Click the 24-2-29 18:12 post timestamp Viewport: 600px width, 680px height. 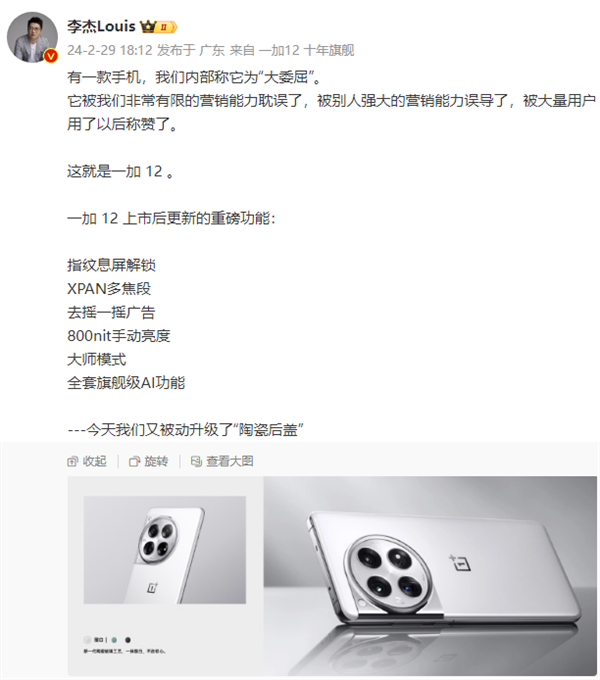click(x=110, y=50)
